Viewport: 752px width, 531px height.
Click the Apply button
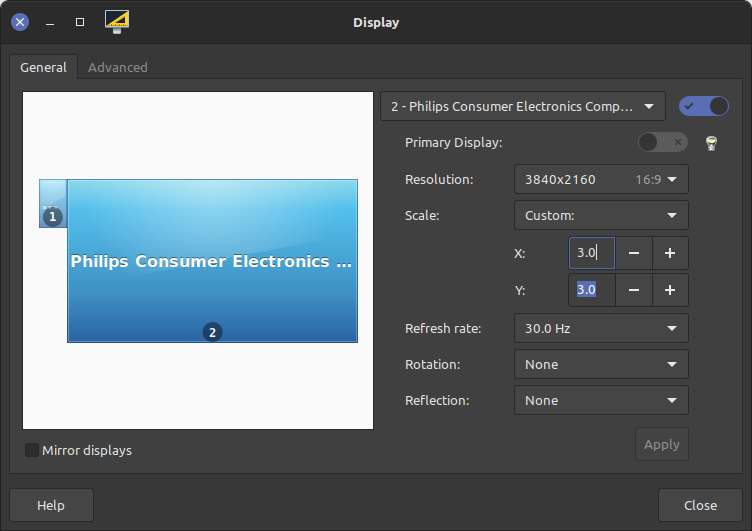pyautogui.click(x=662, y=444)
